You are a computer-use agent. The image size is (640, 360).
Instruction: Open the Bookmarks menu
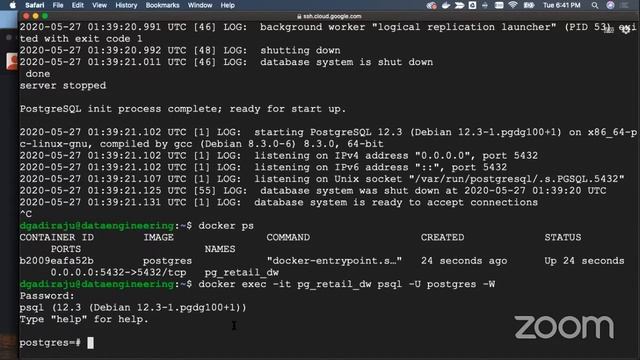coord(162,5)
